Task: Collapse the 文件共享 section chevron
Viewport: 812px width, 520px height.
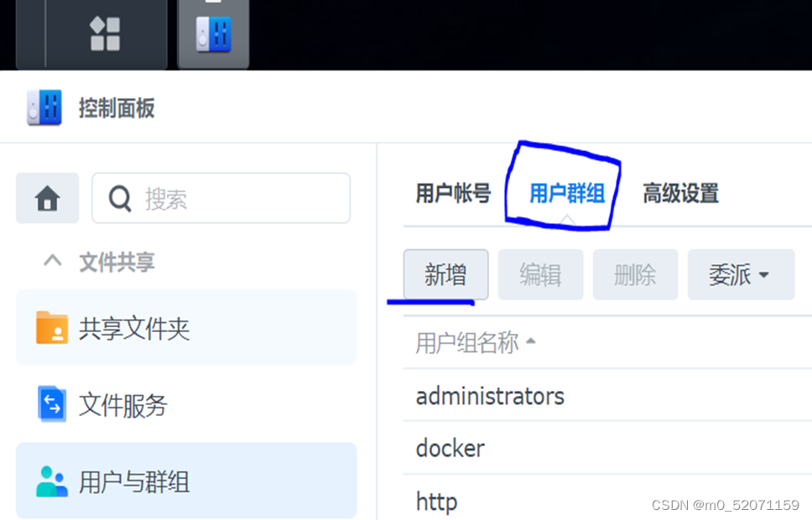Action: [52, 261]
